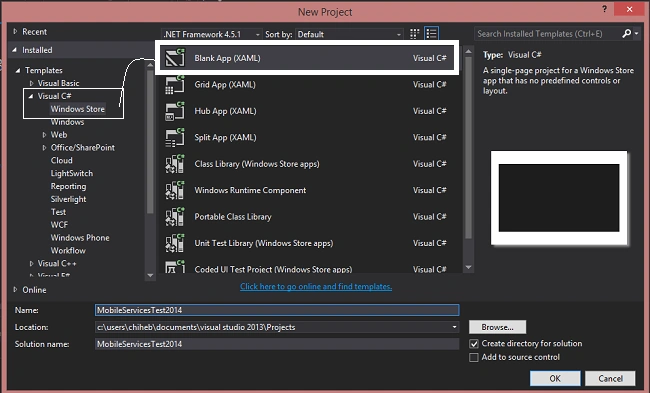
Task: Select the Blank App (XAML) template icon
Action: click(x=175, y=58)
